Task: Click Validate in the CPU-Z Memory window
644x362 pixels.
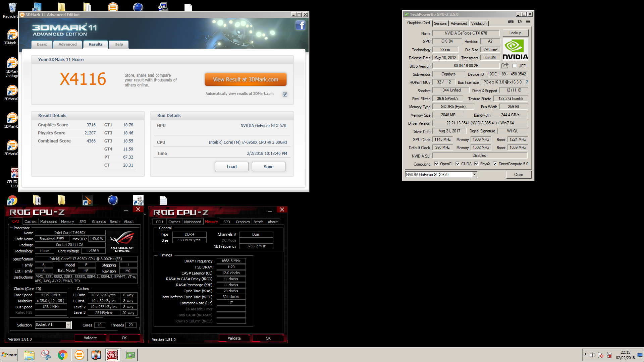Action: click(x=234, y=338)
